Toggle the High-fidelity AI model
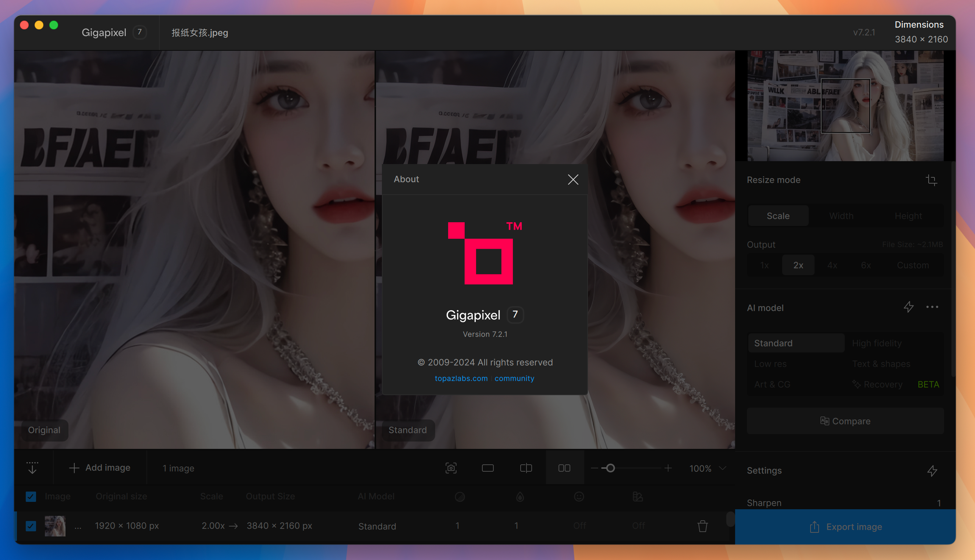975x560 pixels. 877,342
